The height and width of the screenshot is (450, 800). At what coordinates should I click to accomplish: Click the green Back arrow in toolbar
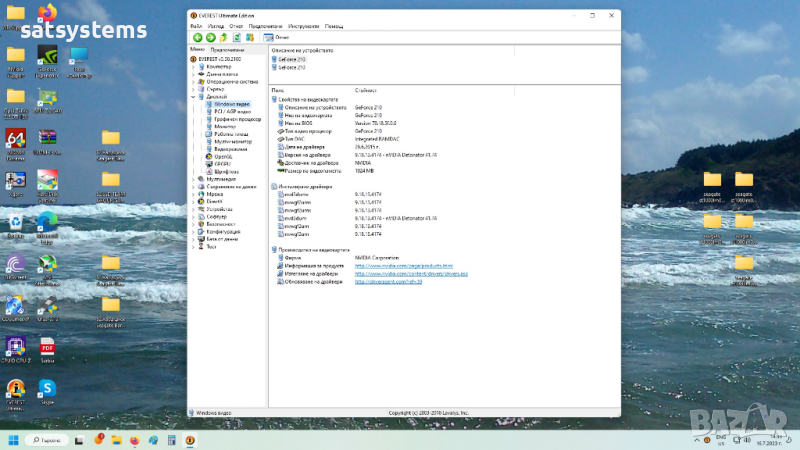coord(197,37)
